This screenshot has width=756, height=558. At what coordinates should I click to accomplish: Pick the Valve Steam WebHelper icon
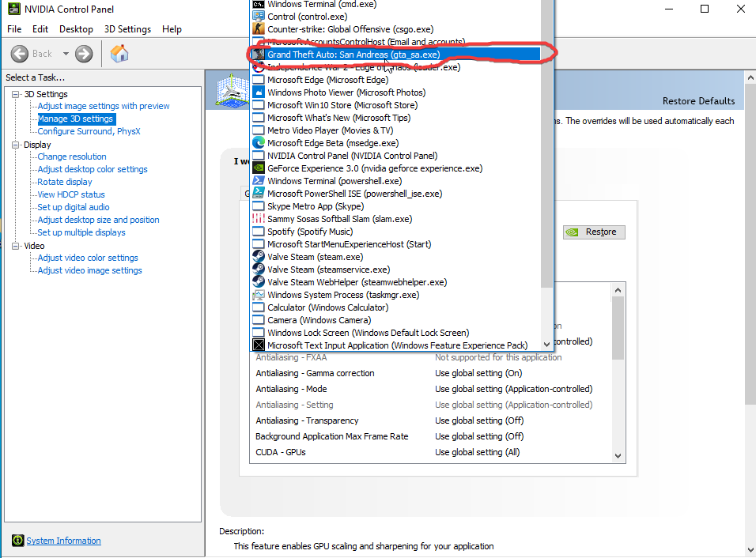click(259, 282)
